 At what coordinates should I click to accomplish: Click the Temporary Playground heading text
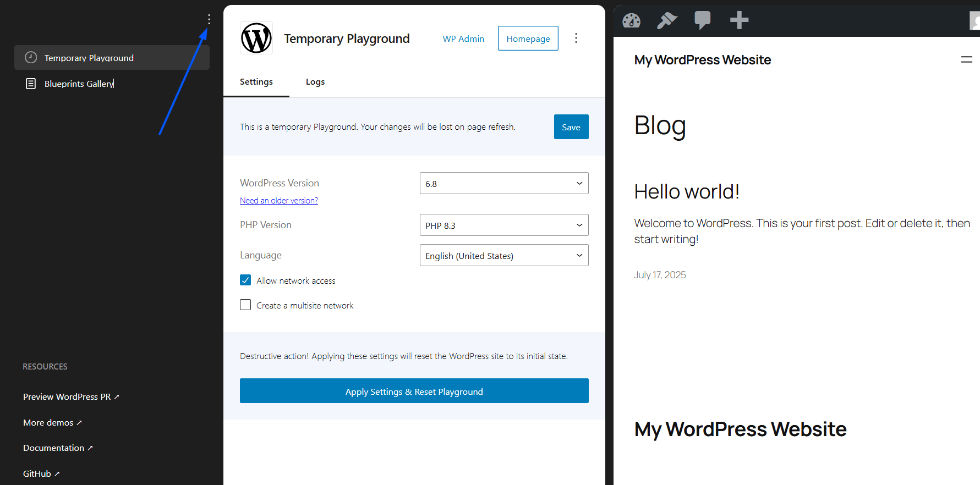(x=347, y=38)
